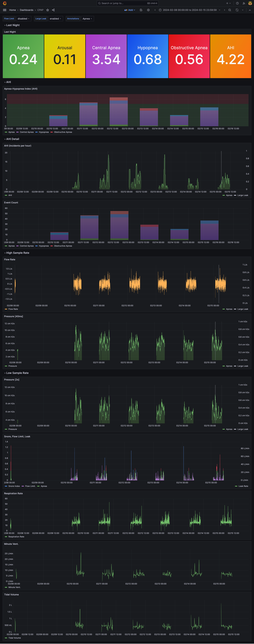Refresh the dashboard

[x=237, y=10]
